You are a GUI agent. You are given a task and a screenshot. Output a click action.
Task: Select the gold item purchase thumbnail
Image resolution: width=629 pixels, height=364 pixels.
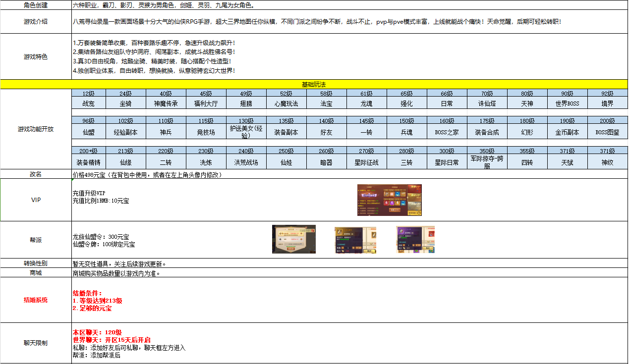click(355, 240)
